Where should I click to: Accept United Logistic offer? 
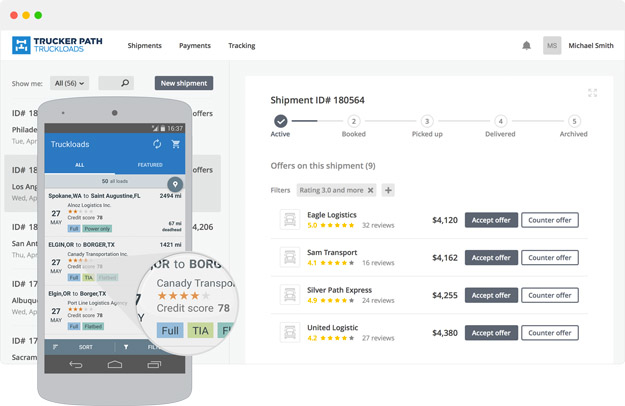(491, 333)
